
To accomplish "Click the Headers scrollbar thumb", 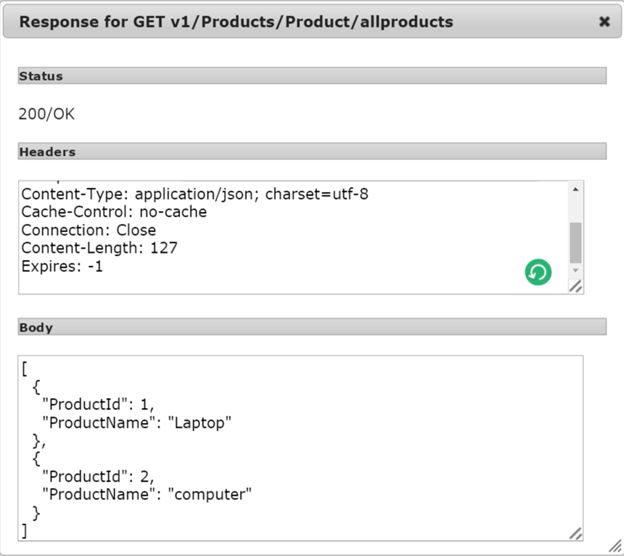I will pyautogui.click(x=575, y=241).
